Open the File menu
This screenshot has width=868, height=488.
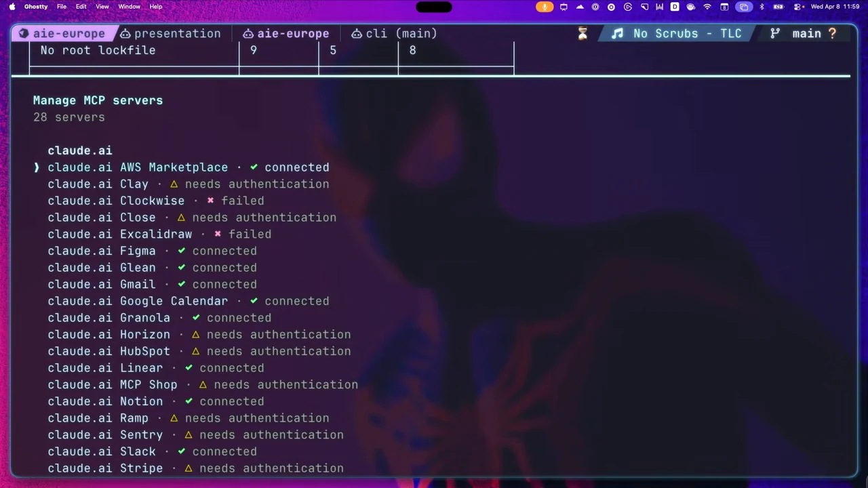(62, 7)
